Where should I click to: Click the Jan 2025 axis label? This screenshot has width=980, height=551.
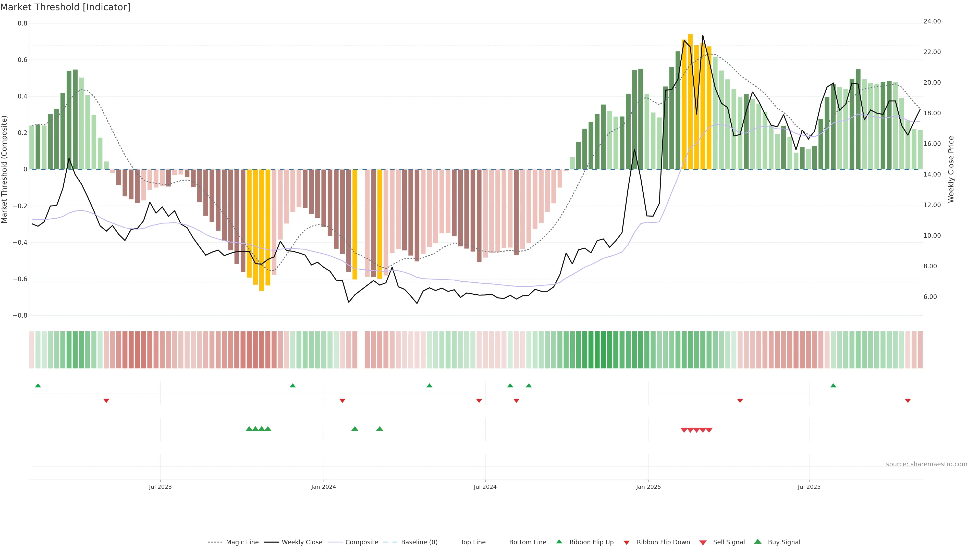coord(648,487)
